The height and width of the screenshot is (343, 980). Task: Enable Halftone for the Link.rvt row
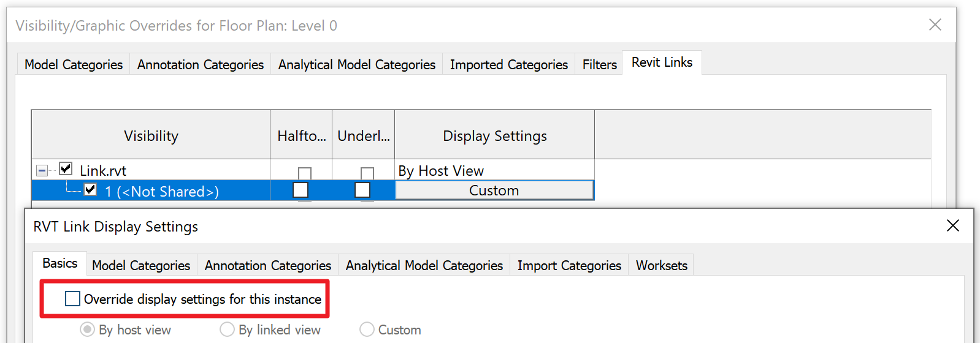[x=304, y=173]
